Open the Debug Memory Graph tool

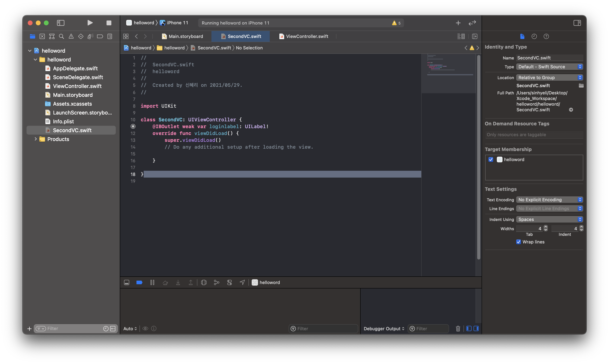point(216,282)
